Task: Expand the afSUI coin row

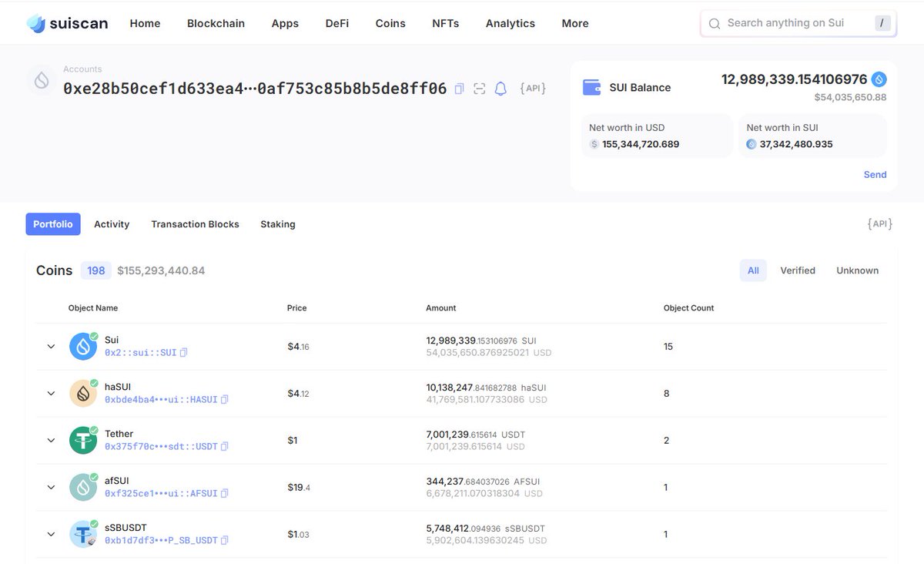Action: (x=51, y=487)
